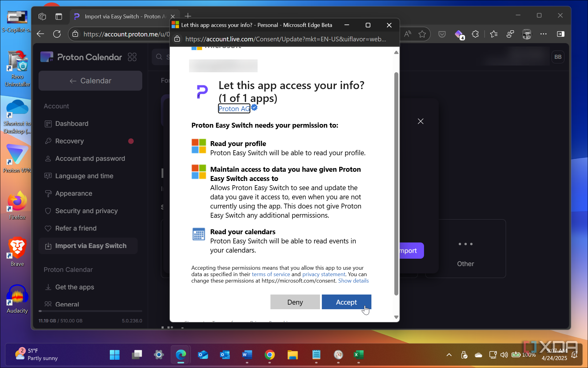Open Edge profile picture menu
This screenshot has height=368, width=588.
[x=527, y=34]
